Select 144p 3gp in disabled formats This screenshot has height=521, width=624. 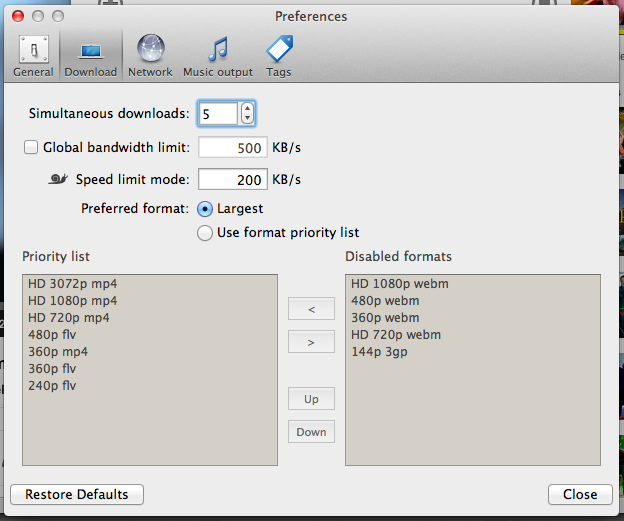473,352
